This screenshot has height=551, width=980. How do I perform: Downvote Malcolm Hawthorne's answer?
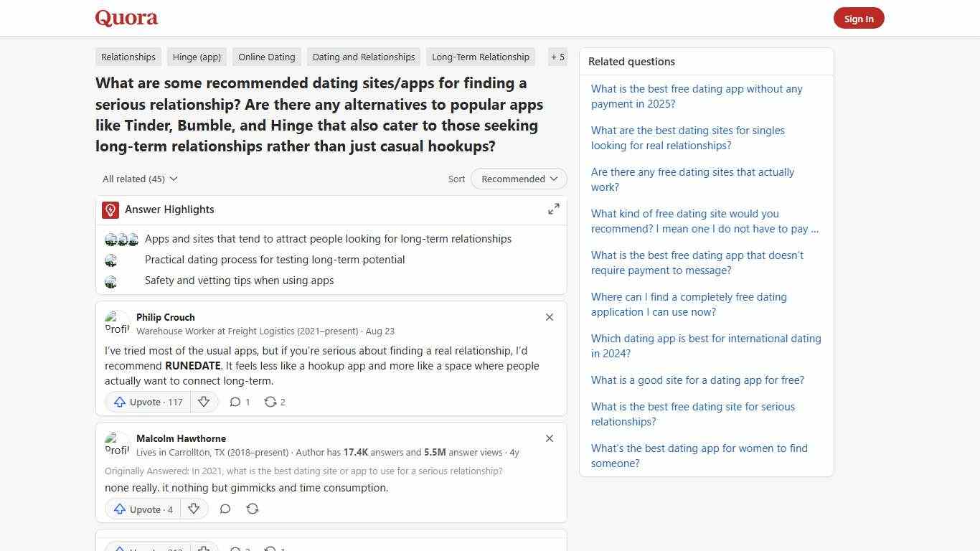(x=194, y=509)
